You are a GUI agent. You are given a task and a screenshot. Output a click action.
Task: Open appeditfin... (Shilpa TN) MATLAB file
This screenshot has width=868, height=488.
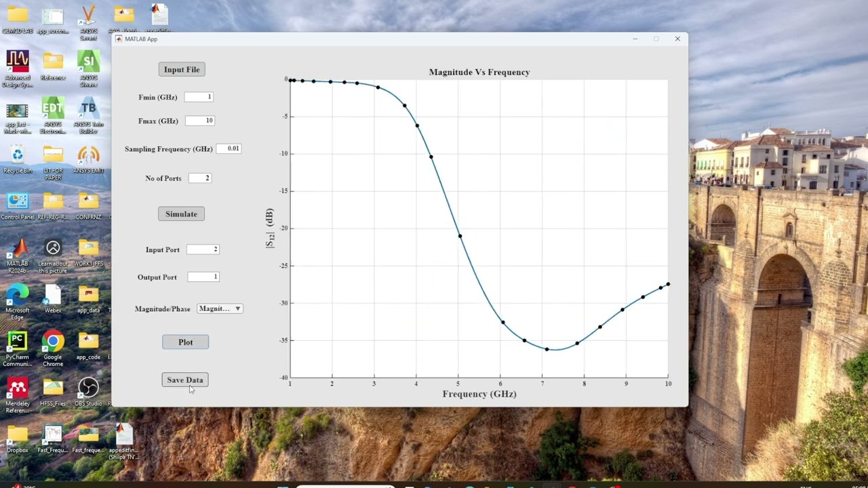[x=123, y=441]
